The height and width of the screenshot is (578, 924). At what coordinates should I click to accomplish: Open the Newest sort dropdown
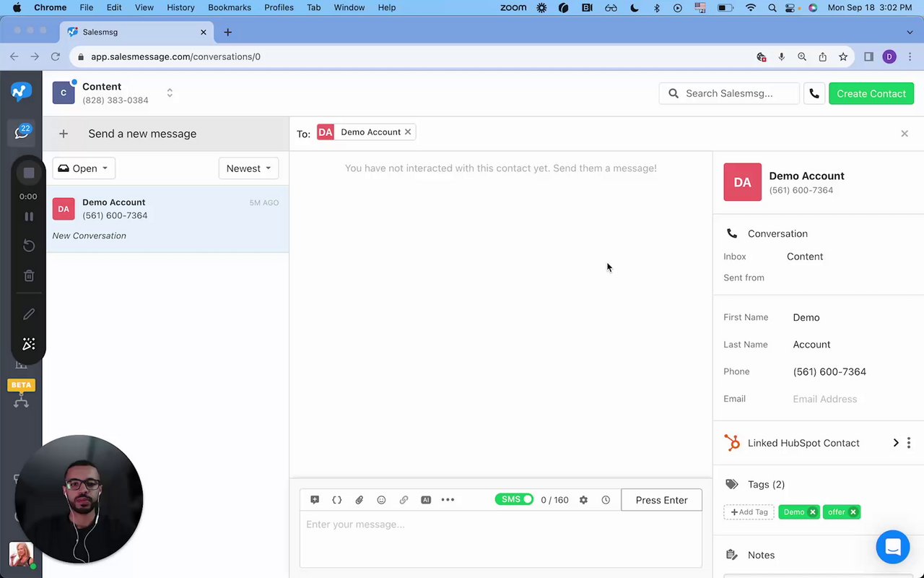pyautogui.click(x=248, y=168)
